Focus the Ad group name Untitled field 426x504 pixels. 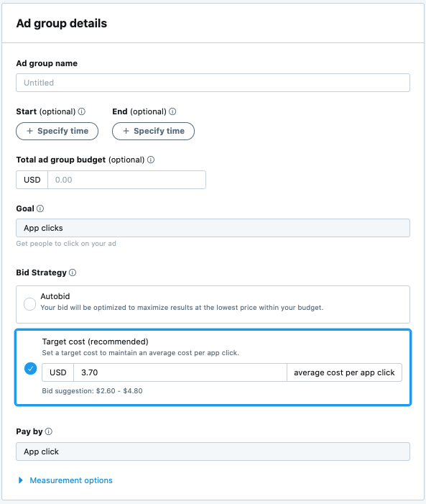[x=213, y=83]
